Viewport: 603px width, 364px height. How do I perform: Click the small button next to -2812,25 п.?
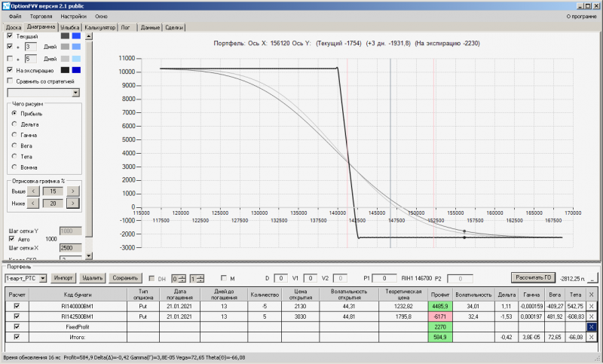[x=594, y=278]
